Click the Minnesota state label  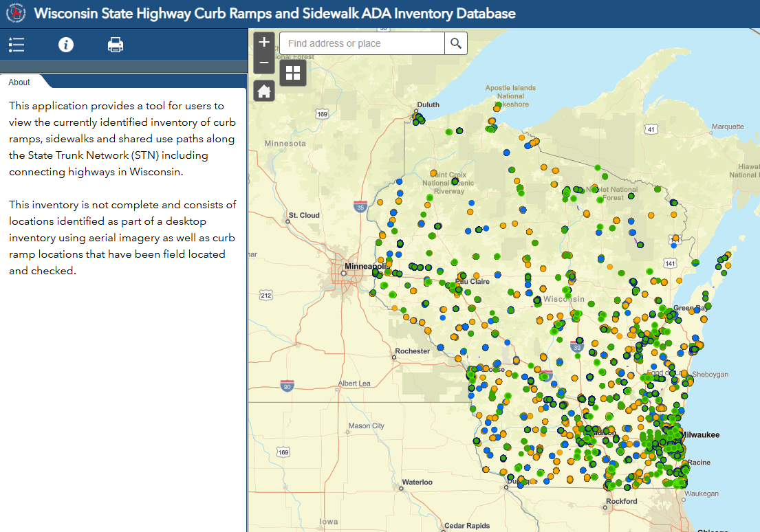[x=285, y=144]
